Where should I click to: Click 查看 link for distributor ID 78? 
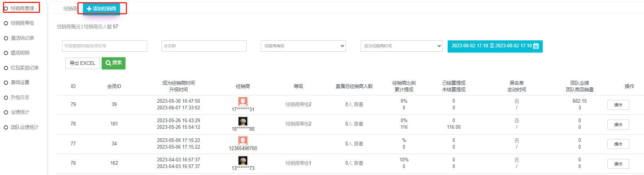[358, 124]
